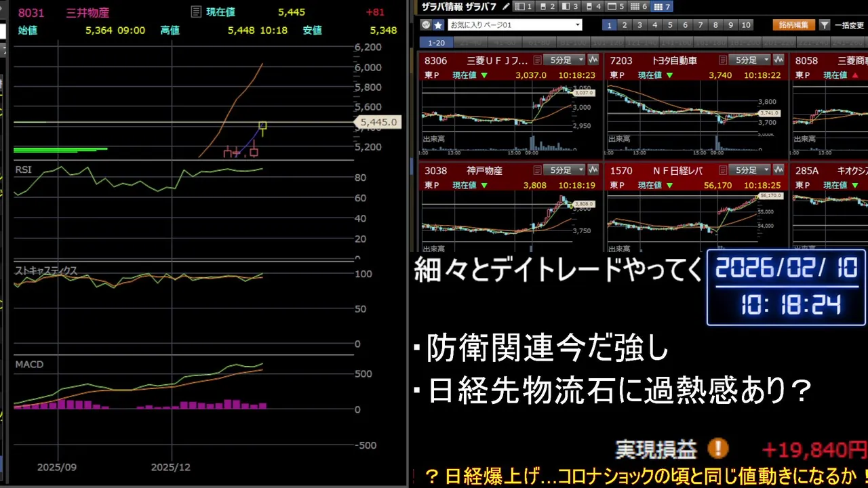Click the 一括変更 button
868x488 pixels.
coord(850,25)
